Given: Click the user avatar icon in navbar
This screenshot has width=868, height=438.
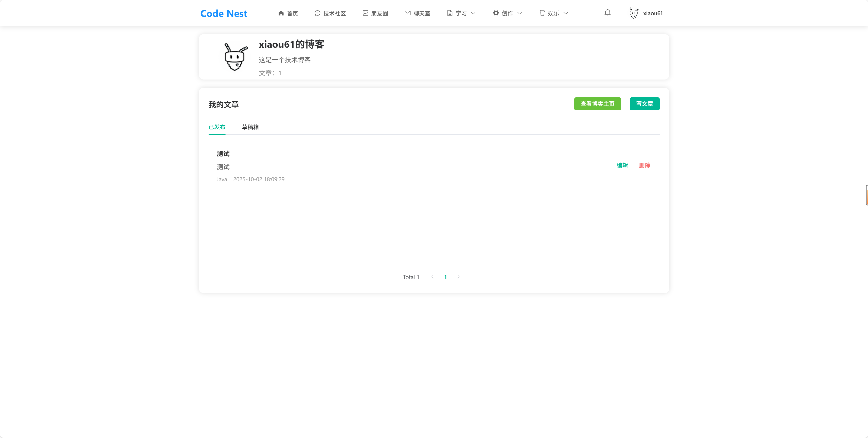Looking at the screenshot, I should tap(634, 13).
